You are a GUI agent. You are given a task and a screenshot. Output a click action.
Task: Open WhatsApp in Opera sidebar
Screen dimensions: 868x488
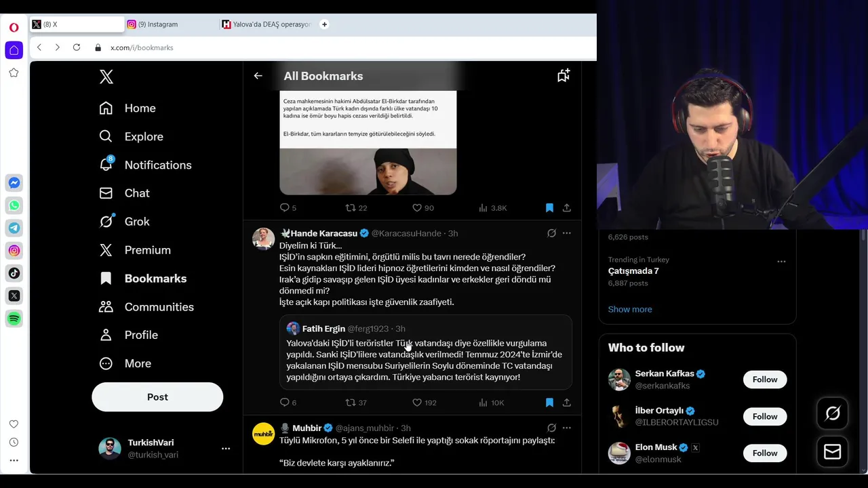pyautogui.click(x=14, y=205)
